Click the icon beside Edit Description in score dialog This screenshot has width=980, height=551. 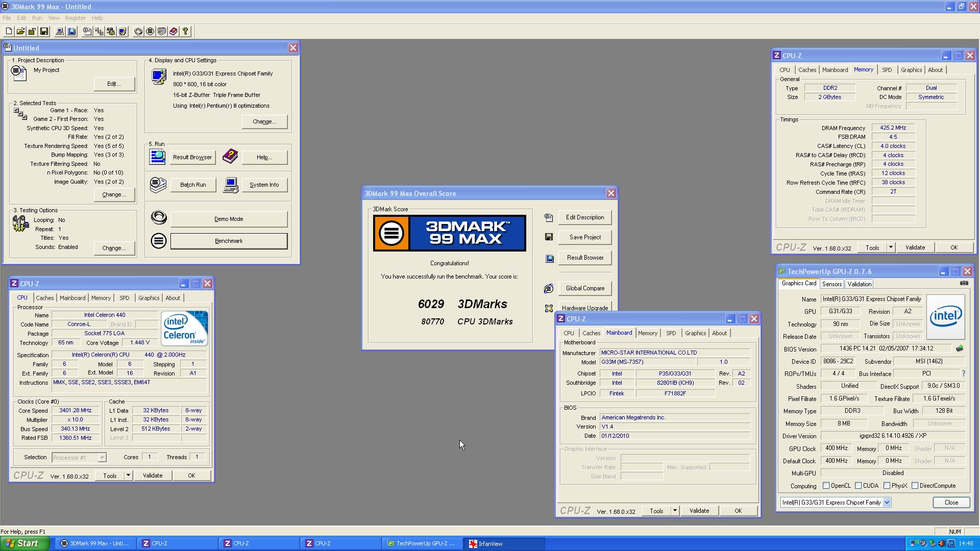coord(549,218)
